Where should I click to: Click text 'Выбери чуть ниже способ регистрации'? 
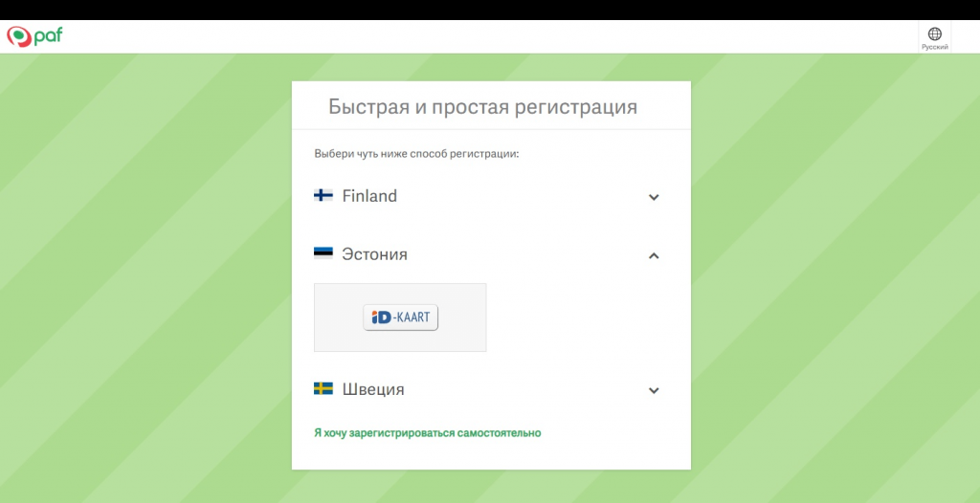coord(416,153)
